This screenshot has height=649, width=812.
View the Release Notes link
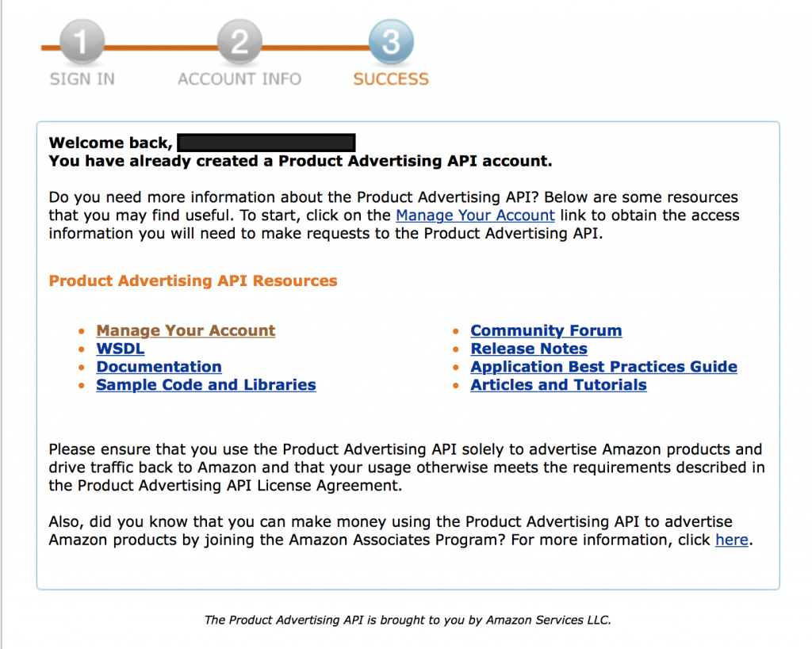[x=529, y=349]
